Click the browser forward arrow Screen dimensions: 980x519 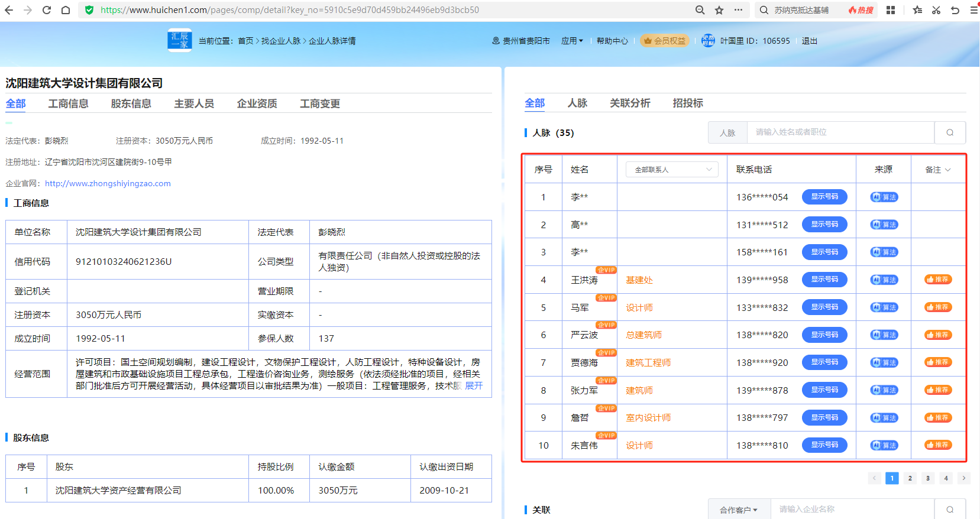click(28, 10)
